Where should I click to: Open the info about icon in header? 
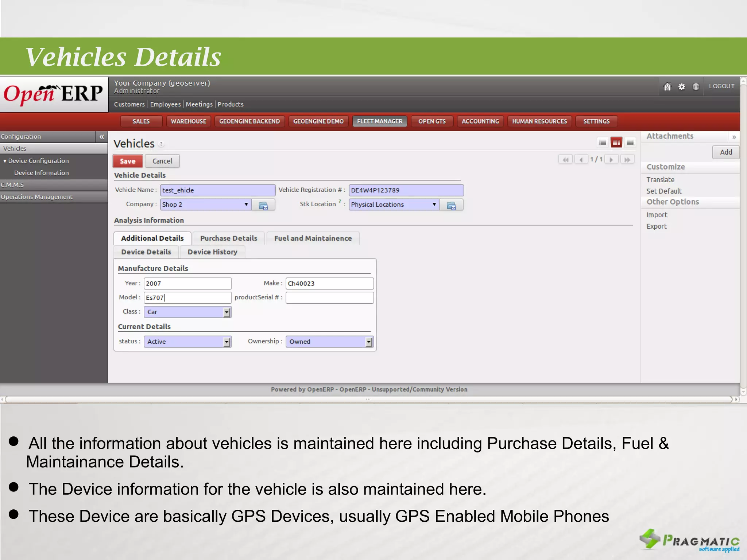pyautogui.click(x=696, y=87)
